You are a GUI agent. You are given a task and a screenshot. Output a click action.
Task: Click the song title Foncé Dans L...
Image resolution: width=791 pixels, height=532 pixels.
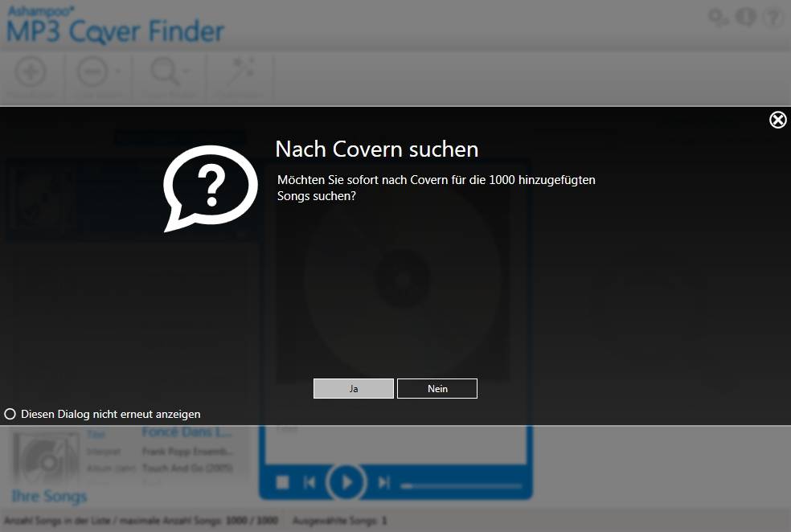187,432
